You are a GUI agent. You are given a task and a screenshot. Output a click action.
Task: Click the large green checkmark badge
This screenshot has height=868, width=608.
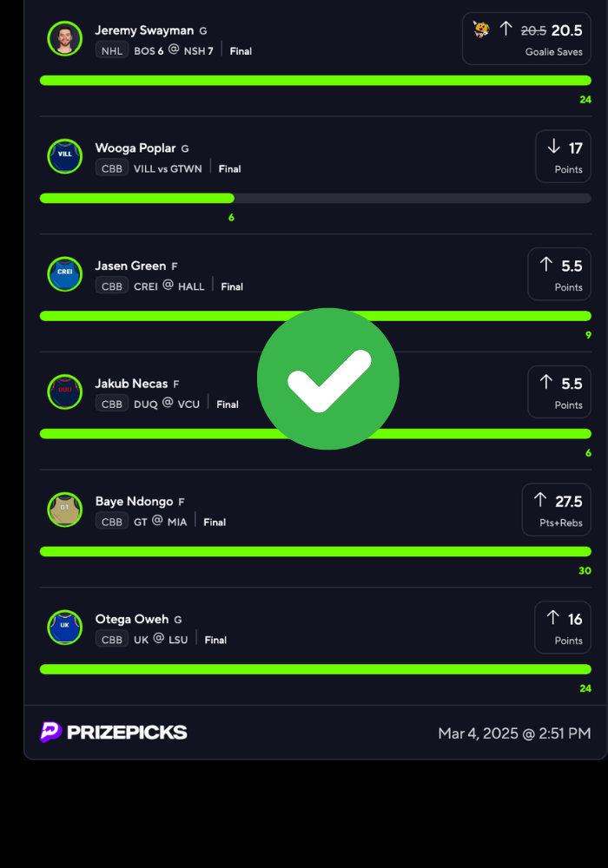[x=327, y=379]
